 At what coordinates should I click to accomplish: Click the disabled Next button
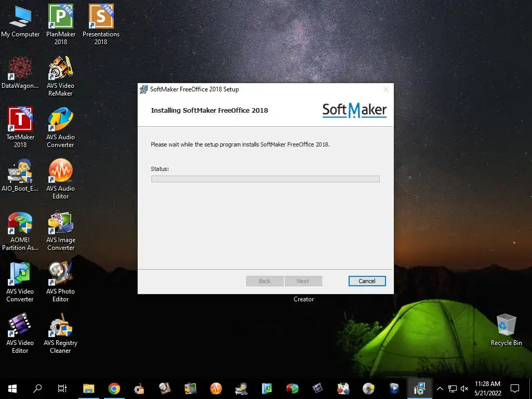(x=303, y=281)
